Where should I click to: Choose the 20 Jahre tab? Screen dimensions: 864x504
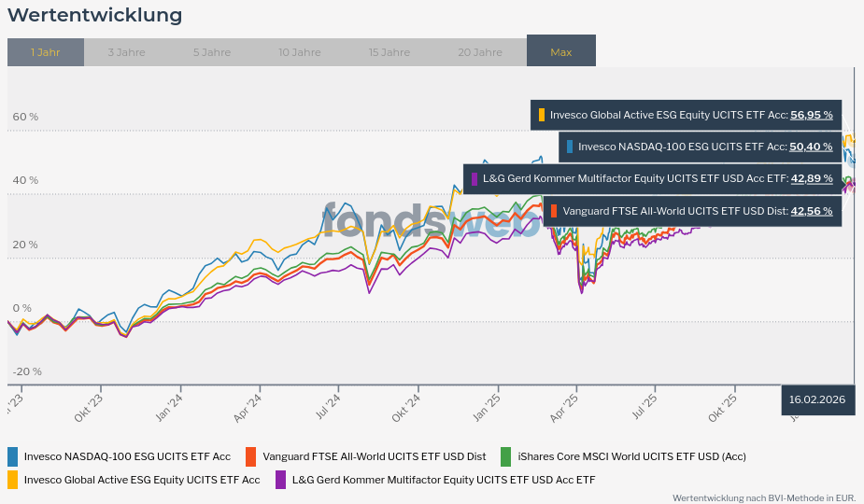coord(480,52)
